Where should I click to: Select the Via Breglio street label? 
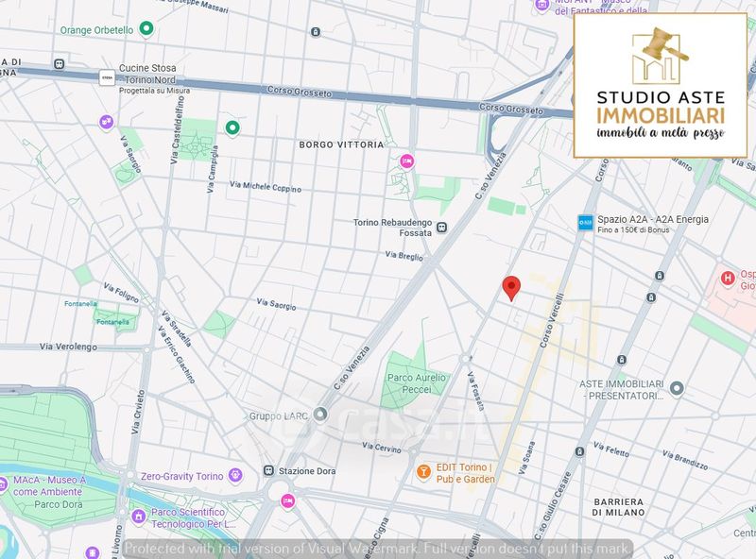click(x=404, y=256)
